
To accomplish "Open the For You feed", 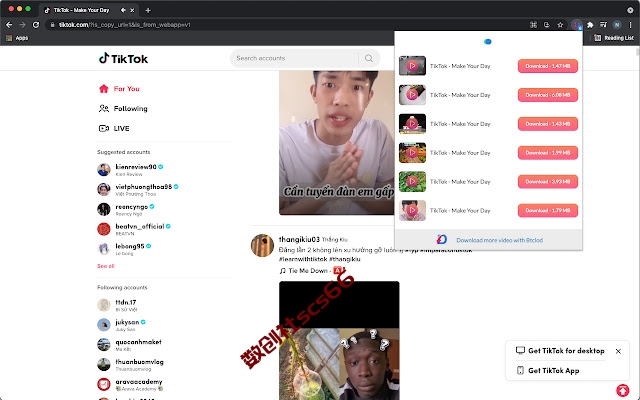I will (x=119, y=89).
